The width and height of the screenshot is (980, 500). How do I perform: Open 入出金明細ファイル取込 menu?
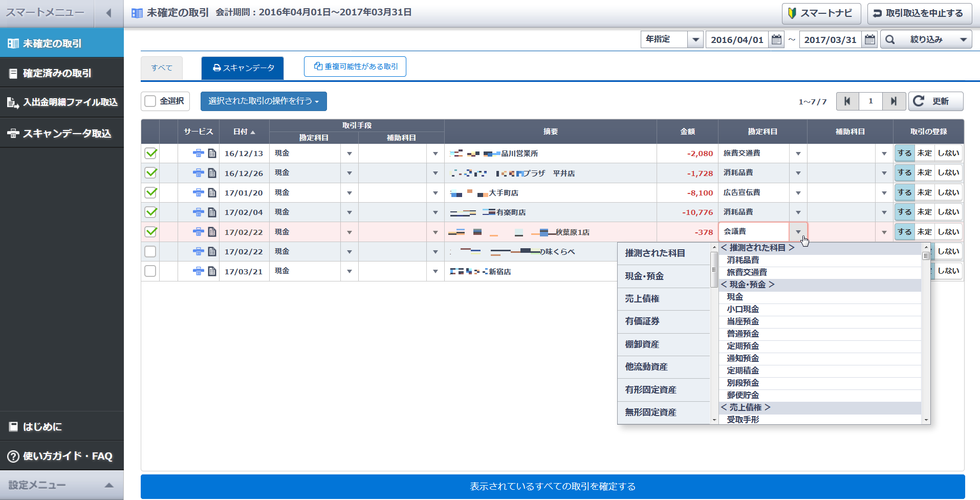[x=61, y=103]
